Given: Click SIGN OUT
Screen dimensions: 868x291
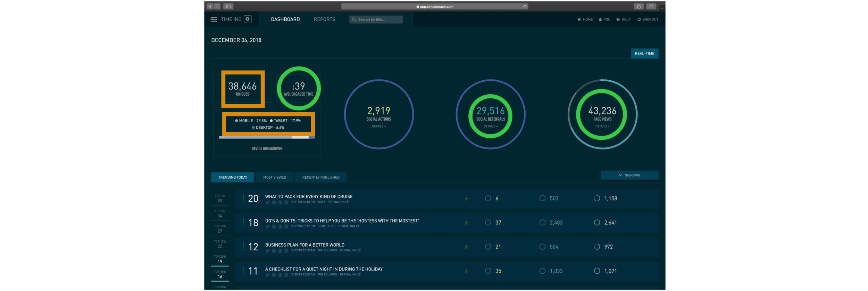Looking at the screenshot, I should pos(648,19).
